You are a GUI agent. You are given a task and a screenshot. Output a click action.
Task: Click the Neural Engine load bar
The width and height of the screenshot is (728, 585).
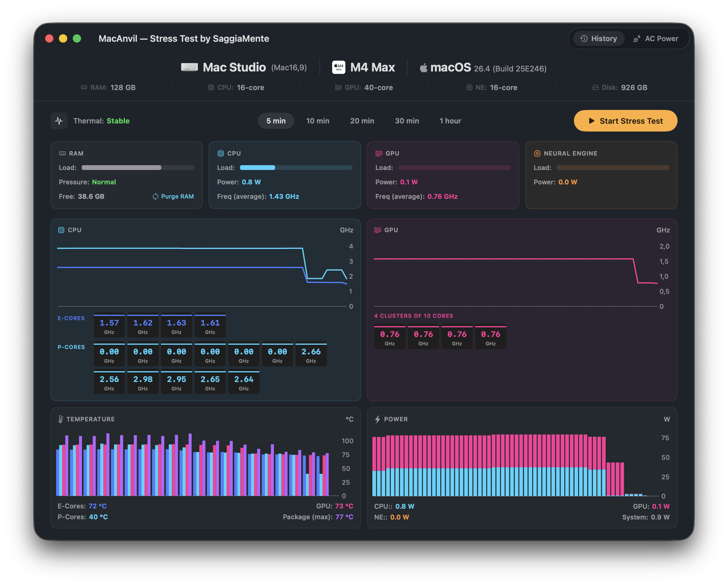pyautogui.click(x=612, y=168)
